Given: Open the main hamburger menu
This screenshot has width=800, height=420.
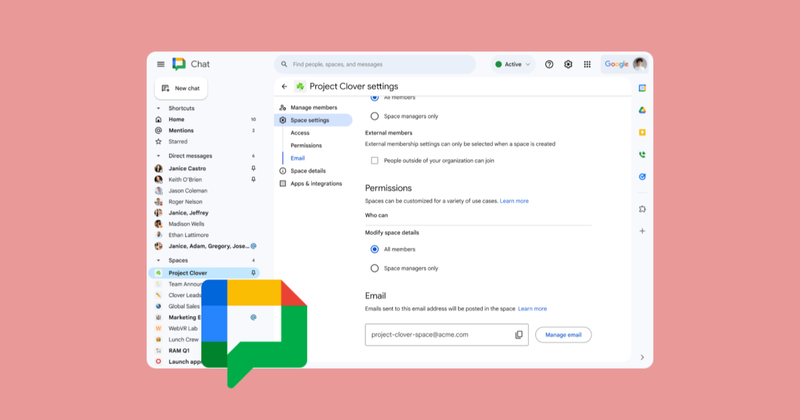Looking at the screenshot, I should click(x=161, y=64).
